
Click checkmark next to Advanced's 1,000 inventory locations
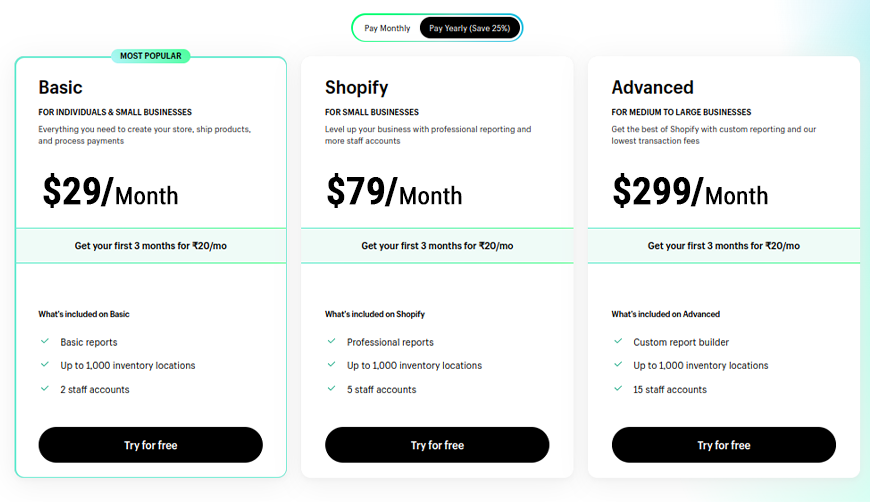(x=618, y=364)
